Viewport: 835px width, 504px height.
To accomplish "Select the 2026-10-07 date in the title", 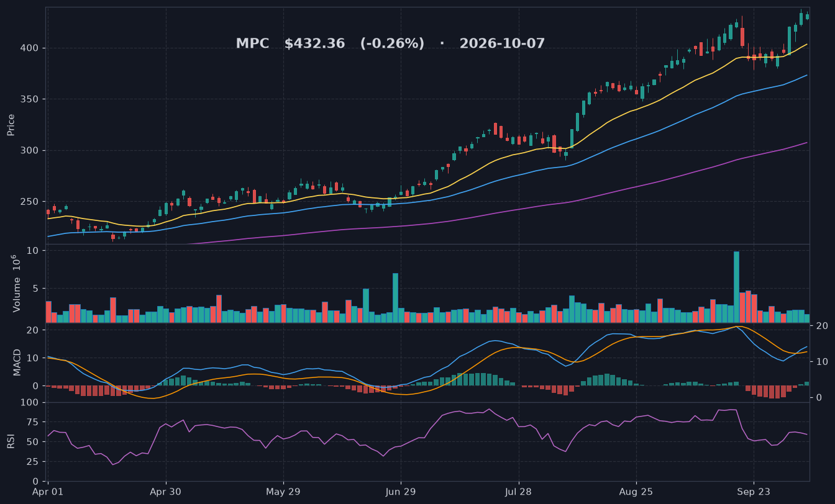I will tap(502, 44).
